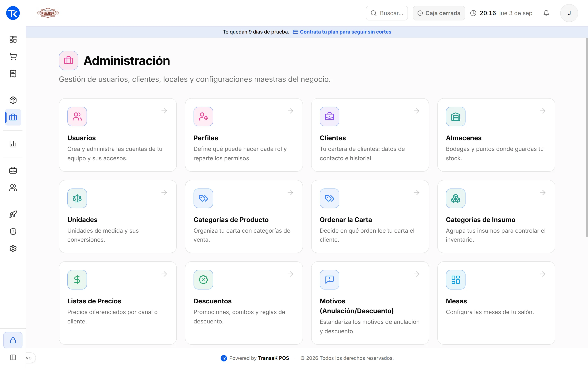
Task: Click the Unidades scale icon
Action: click(x=77, y=198)
